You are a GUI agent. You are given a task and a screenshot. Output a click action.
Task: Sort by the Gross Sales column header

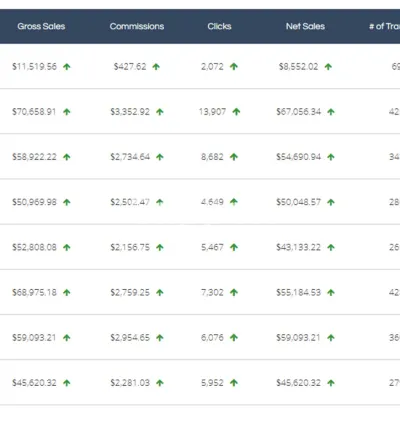pyautogui.click(x=41, y=26)
